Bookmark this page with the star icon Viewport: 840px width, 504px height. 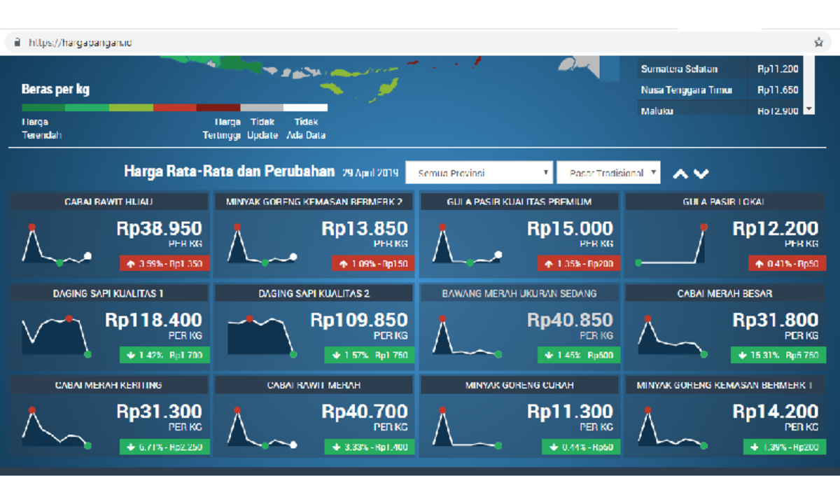pyautogui.click(x=818, y=43)
